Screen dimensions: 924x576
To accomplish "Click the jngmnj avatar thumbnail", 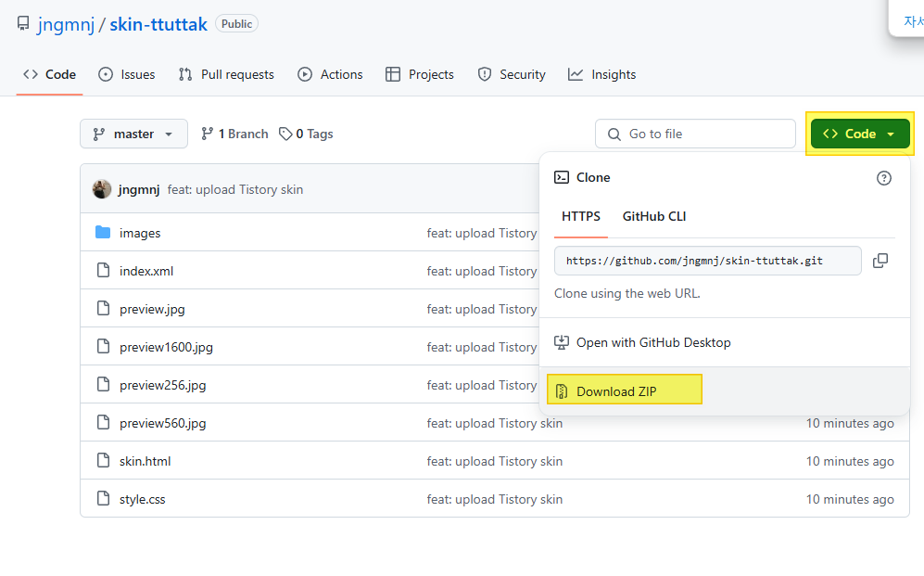I will (x=102, y=189).
